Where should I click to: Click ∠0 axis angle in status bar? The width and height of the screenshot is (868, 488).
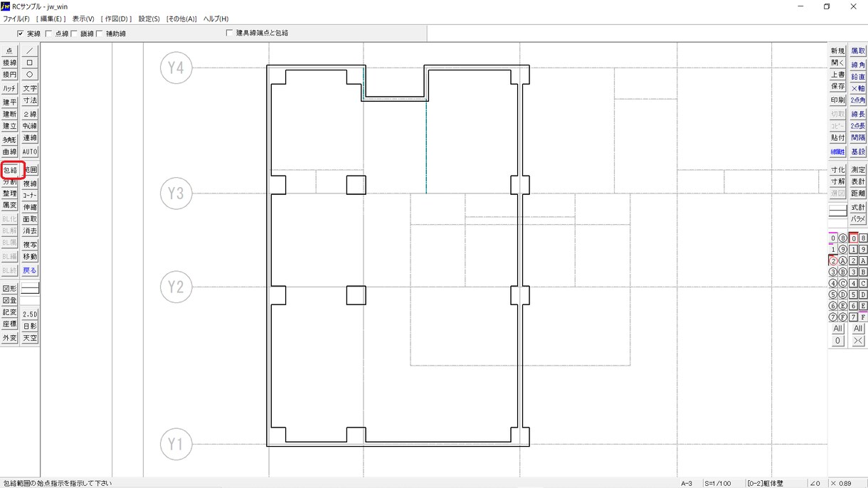click(815, 484)
